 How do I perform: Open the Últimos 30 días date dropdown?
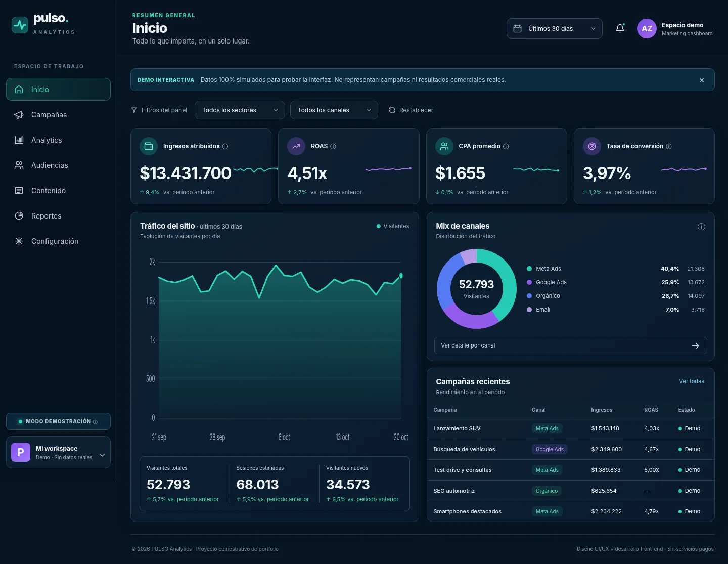click(555, 29)
